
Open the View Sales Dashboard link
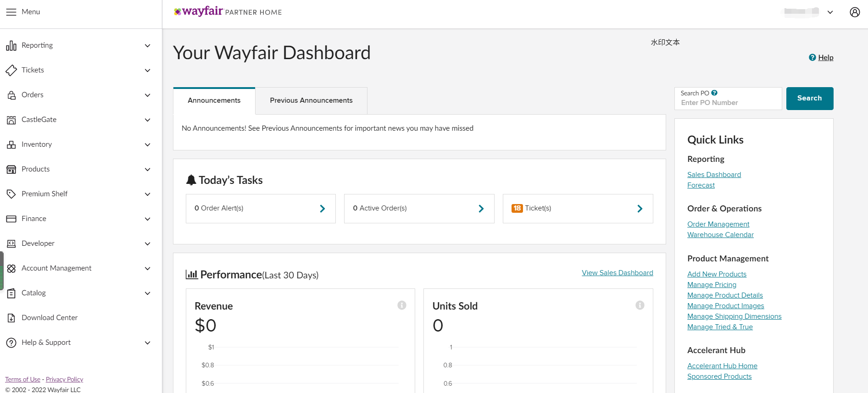(x=617, y=273)
